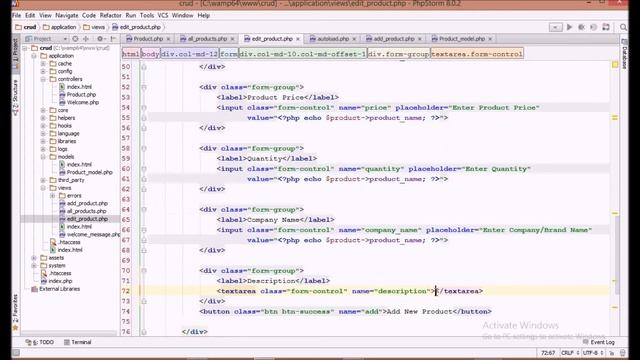This screenshot has width=640, height=360.
Task: Select the body element breadcrumb
Action: click(x=150, y=54)
